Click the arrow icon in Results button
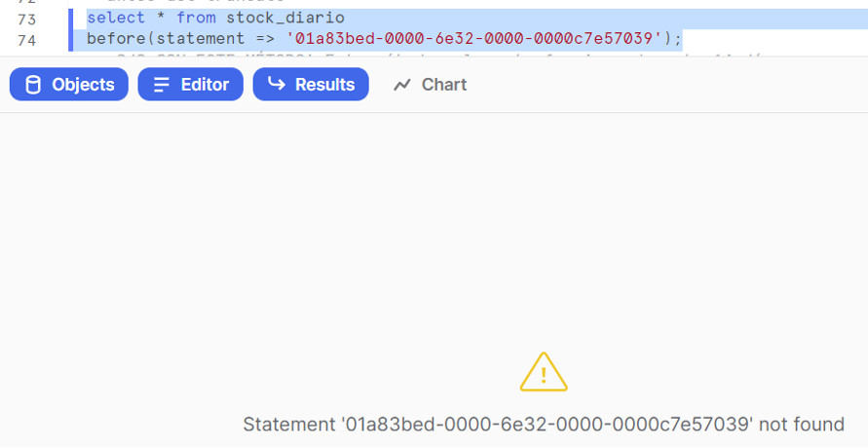The height and width of the screenshot is (448, 868). click(277, 84)
